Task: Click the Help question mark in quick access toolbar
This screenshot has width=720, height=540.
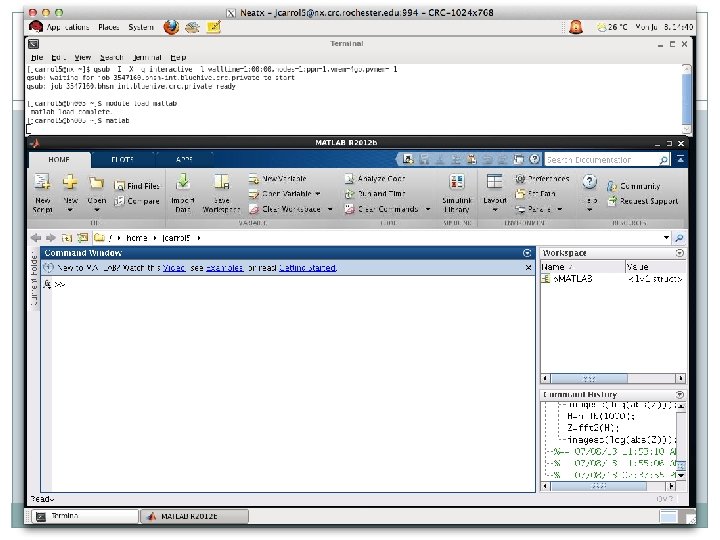Action: point(534,159)
